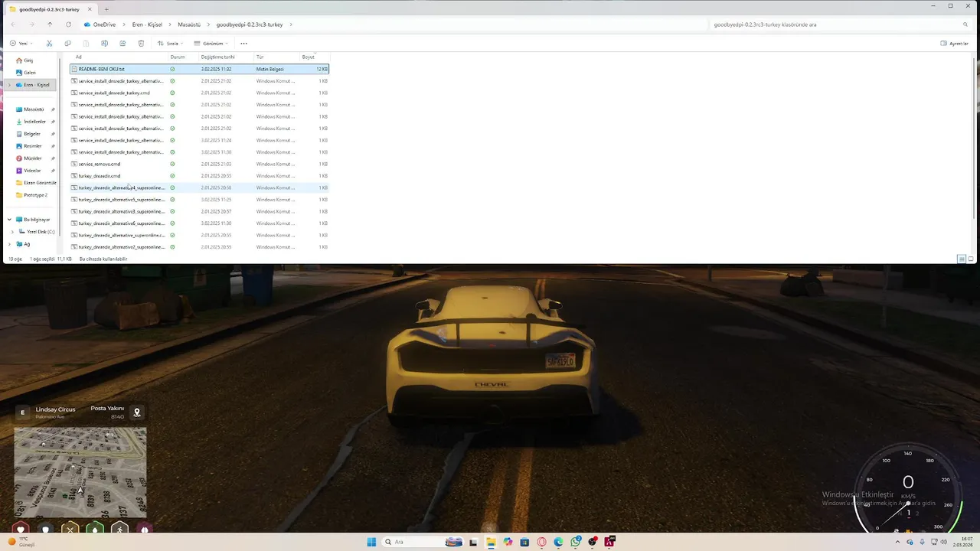Image resolution: width=980 pixels, height=551 pixels.
Task: Click the Masaüstü breadcrumb segment
Action: click(189, 24)
